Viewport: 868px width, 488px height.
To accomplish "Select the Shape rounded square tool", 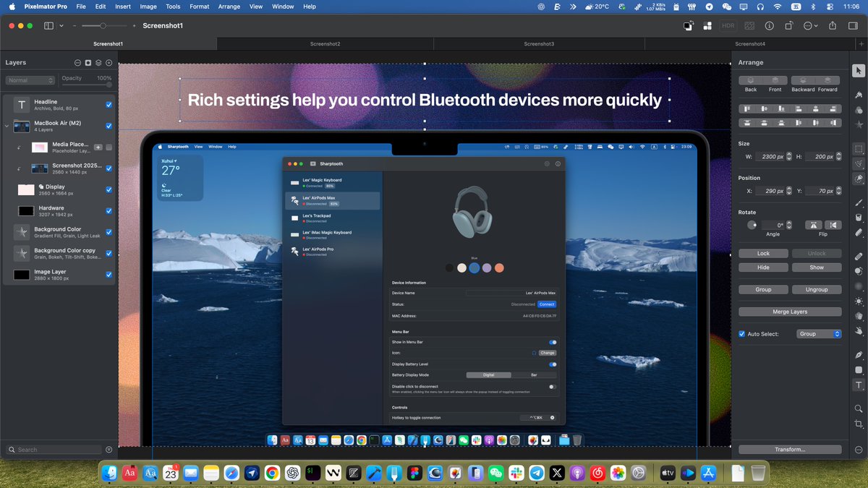I will (859, 370).
